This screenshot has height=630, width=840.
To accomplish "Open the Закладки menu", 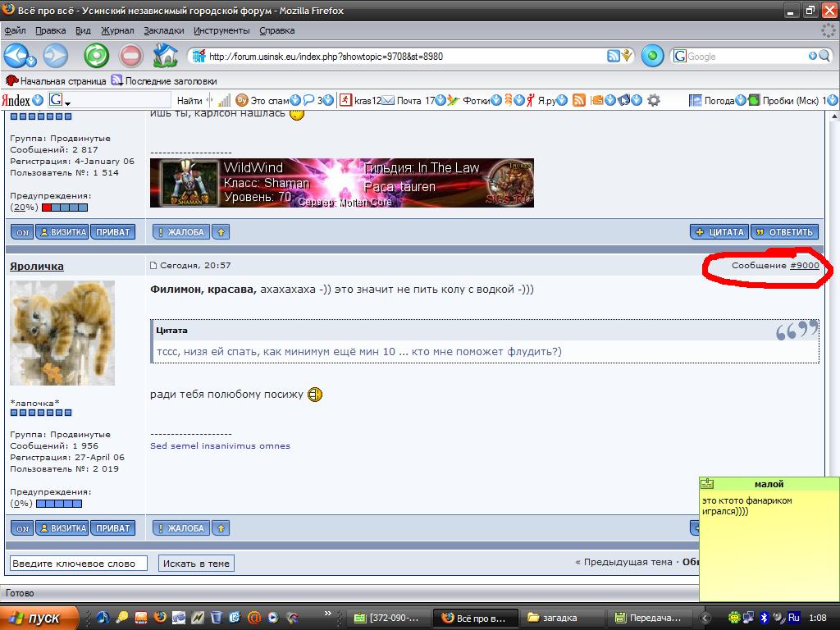I will [163, 30].
